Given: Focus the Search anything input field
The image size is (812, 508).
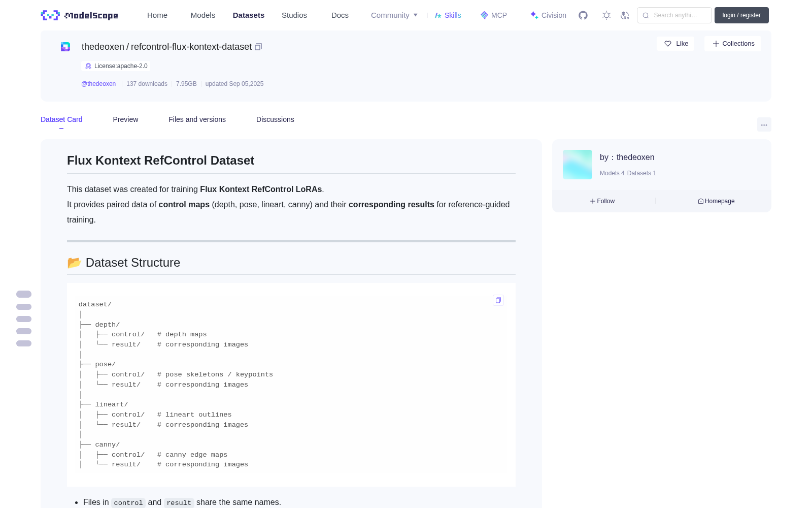Looking at the screenshot, I should pyautogui.click(x=674, y=15).
